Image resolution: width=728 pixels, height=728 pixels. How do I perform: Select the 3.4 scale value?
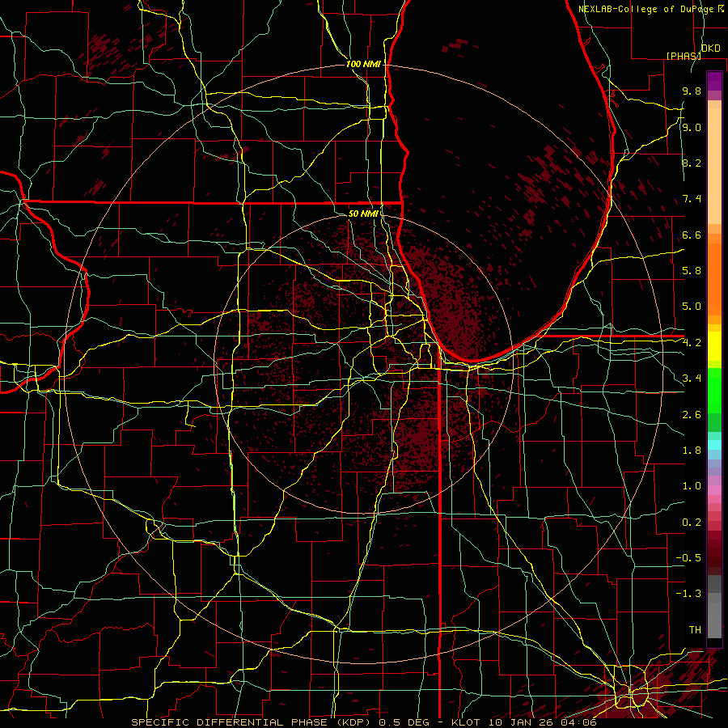pos(692,379)
